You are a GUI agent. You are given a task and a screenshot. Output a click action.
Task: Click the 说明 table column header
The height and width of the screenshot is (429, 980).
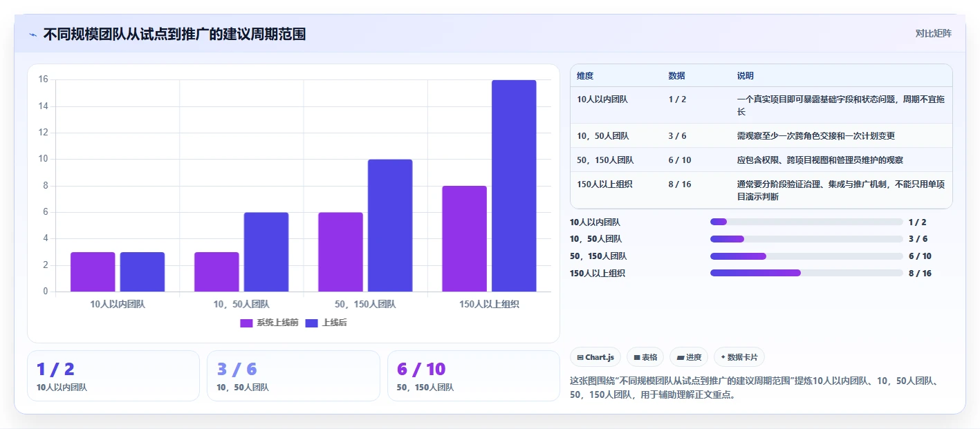745,76
